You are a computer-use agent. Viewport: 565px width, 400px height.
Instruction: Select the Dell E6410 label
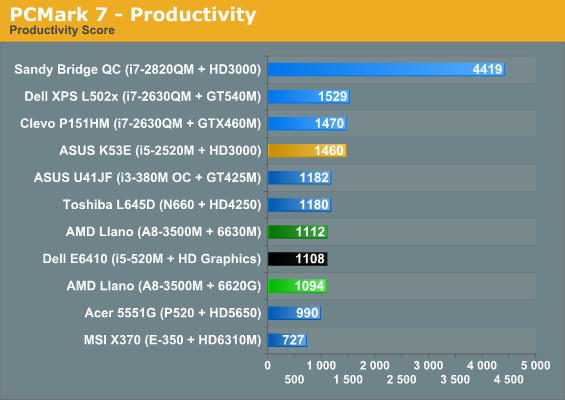coord(152,259)
